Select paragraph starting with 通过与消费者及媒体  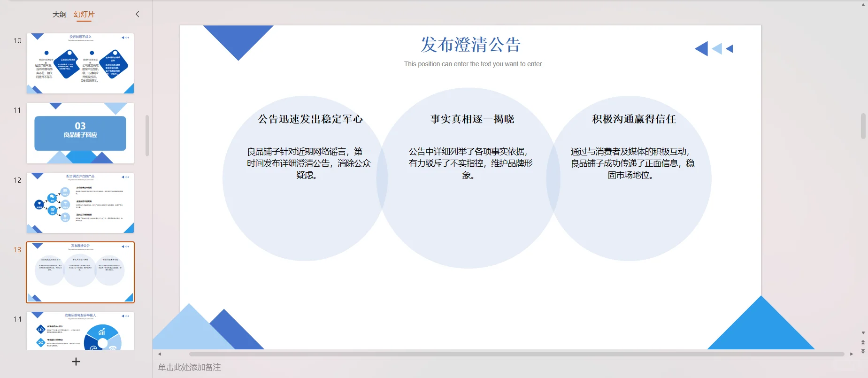pyautogui.click(x=632, y=163)
